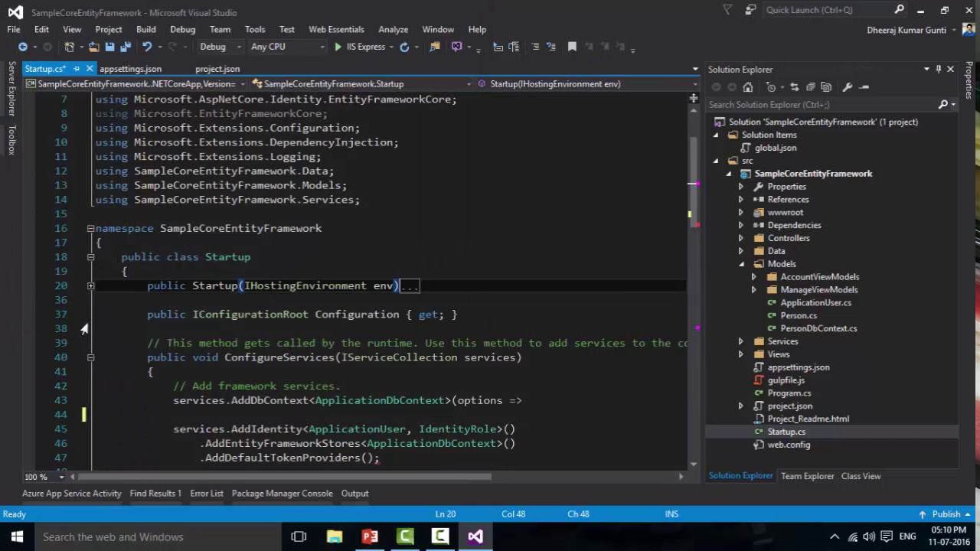Start debugging with the green play icon
Screen dimensions: 980x551
pyautogui.click(x=338, y=47)
